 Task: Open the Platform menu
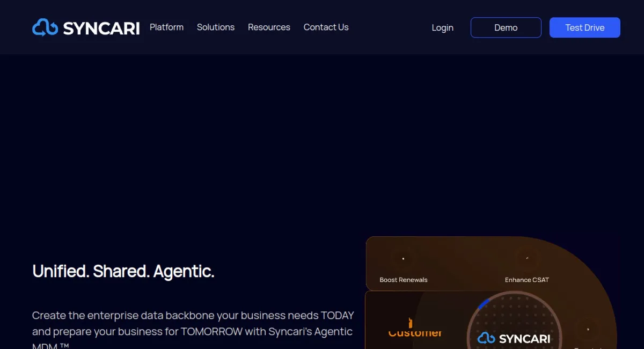(166, 27)
